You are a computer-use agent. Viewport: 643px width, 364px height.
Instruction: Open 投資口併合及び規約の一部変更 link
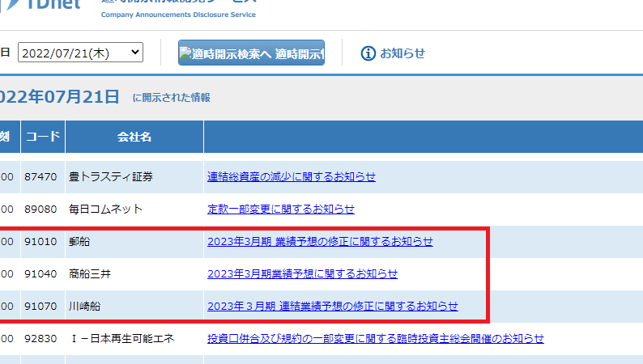click(x=375, y=338)
